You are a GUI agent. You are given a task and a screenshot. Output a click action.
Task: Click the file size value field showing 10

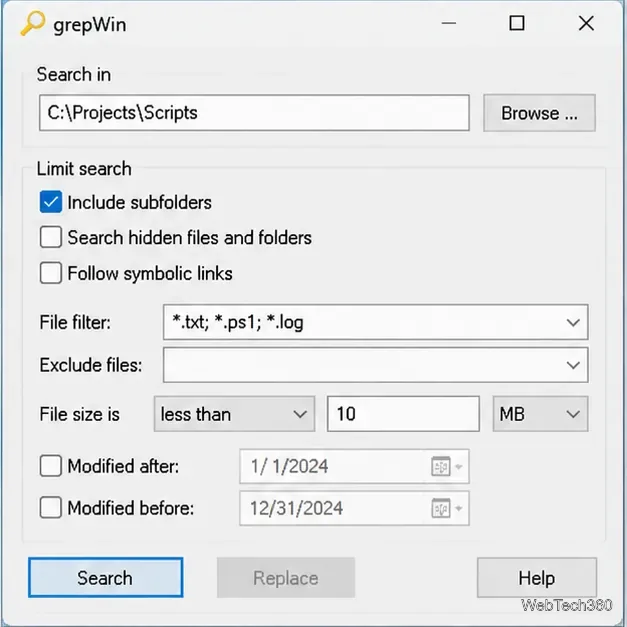403,414
